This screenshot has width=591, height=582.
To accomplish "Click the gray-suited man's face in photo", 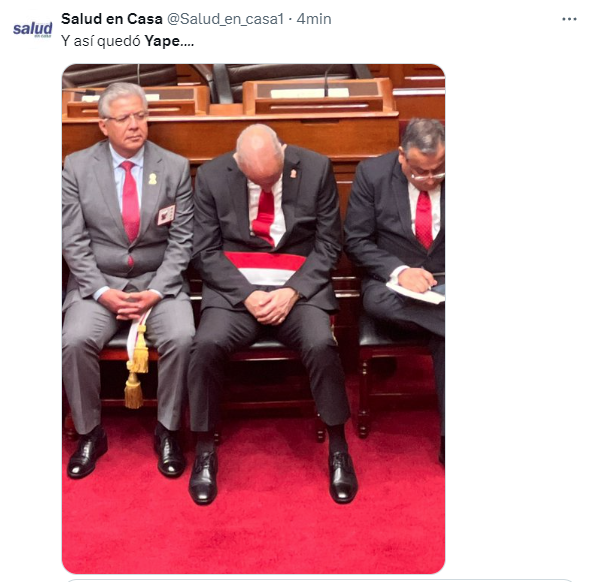I will coord(124,124).
